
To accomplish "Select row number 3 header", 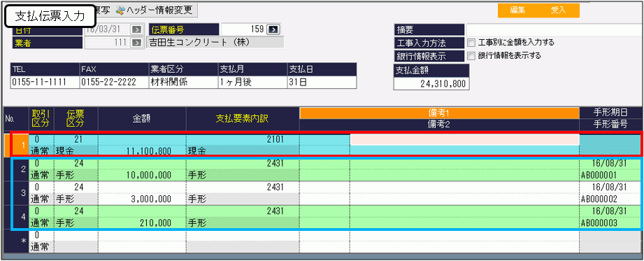I will (17, 193).
